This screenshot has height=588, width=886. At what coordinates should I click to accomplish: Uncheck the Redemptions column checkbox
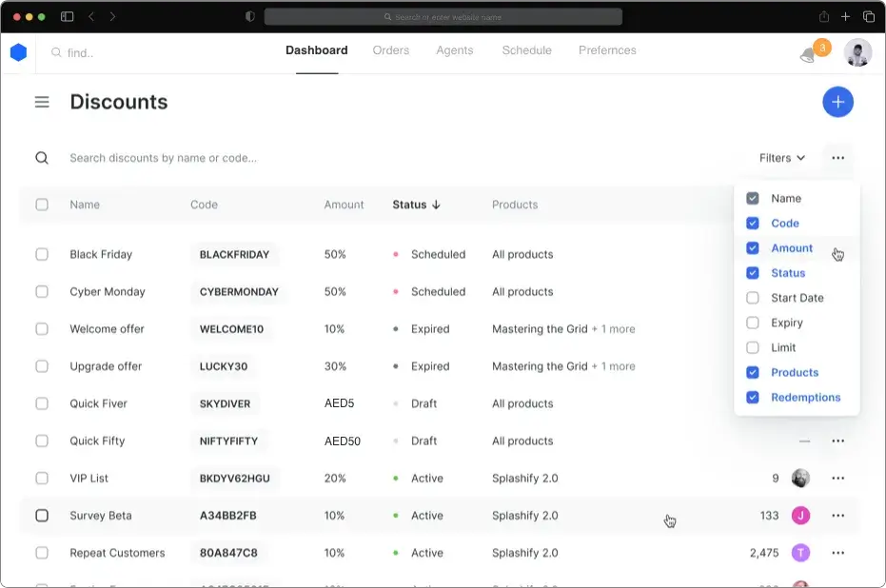(x=752, y=397)
